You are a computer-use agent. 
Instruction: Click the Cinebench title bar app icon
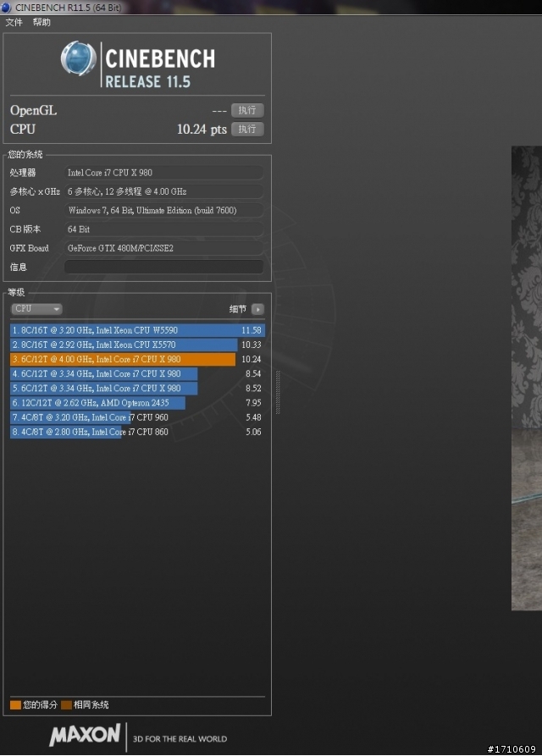6,8
